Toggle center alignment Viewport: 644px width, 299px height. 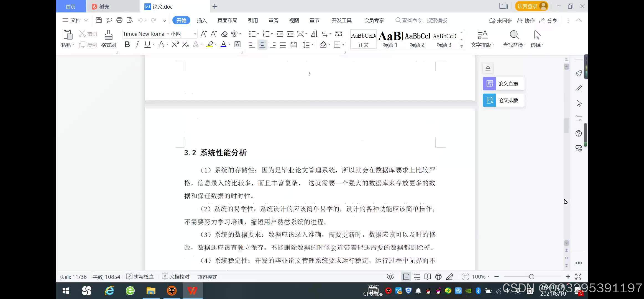click(x=262, y=45)
